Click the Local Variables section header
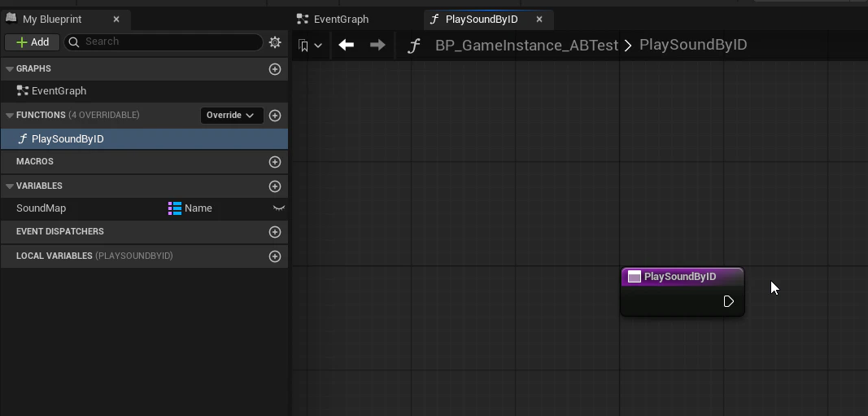Viewport: 868px width, 416px height. pyautogui.click(x=144, y=256)
